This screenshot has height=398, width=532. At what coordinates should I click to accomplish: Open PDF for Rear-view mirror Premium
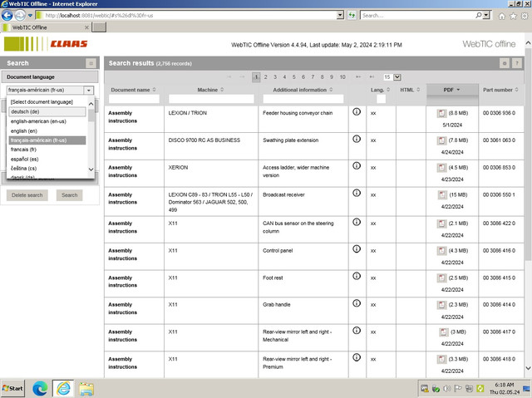click(441, 359)
